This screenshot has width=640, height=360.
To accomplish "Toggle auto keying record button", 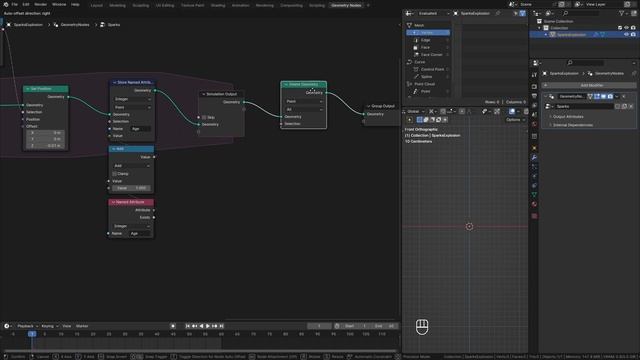I will [173, 326].
